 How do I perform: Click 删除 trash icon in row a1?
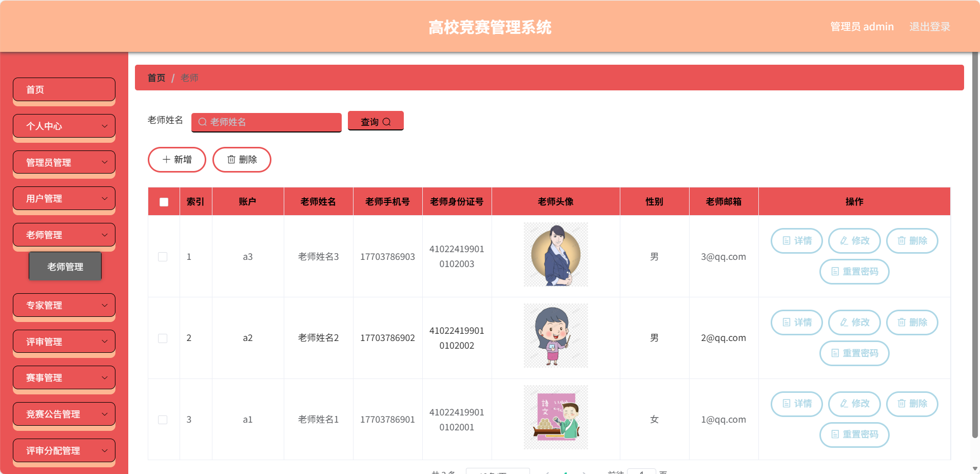pos(901,404)
